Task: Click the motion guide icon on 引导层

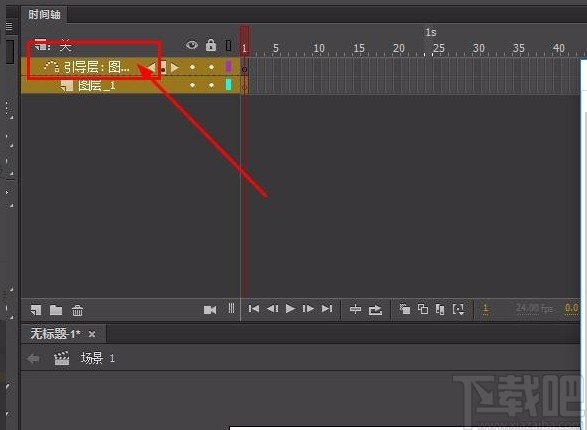Action: coord(51,67)
